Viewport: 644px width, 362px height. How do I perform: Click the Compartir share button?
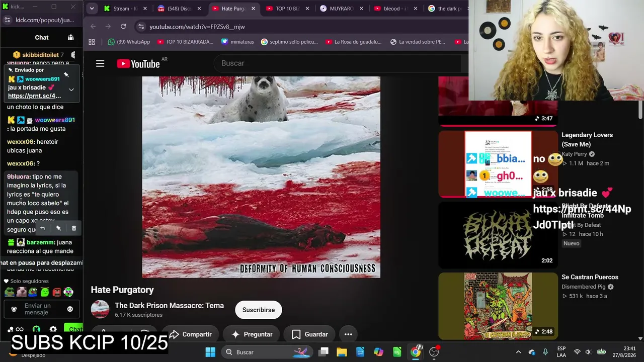(x=190, y=334)
